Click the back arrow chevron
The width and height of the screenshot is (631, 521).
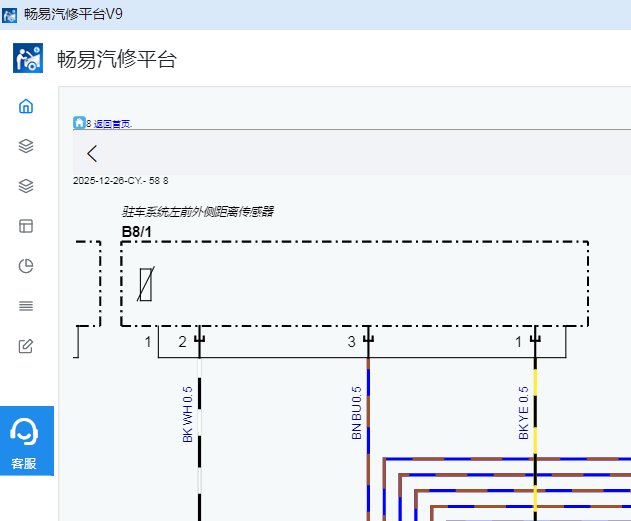(92, 153)
